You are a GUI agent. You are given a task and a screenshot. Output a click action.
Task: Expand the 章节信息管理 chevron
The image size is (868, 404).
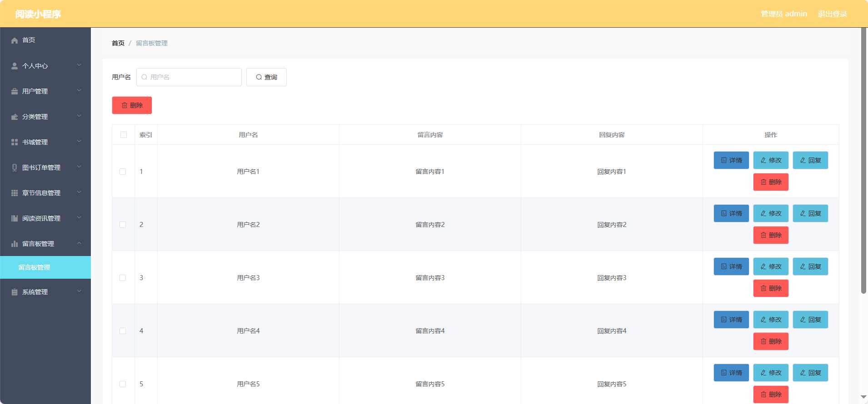pos(79,192)
